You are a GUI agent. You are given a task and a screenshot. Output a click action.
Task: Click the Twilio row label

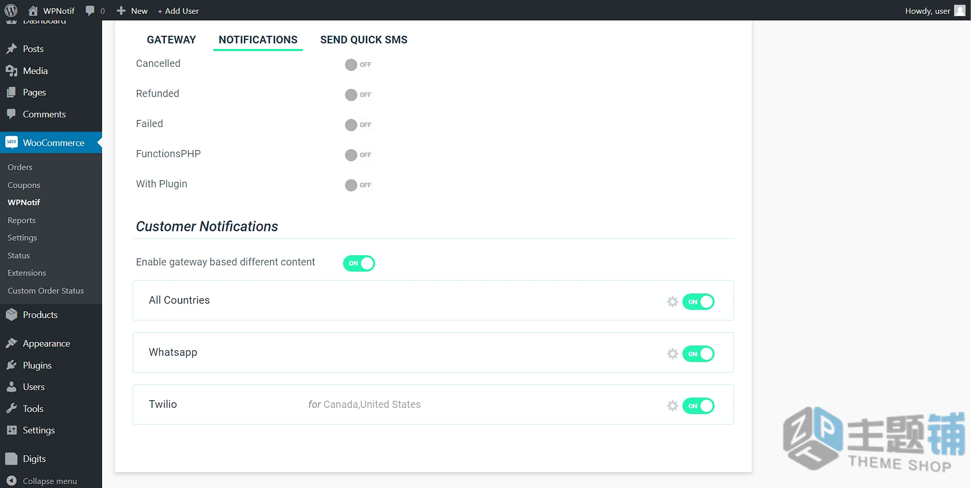pos(163,404)
